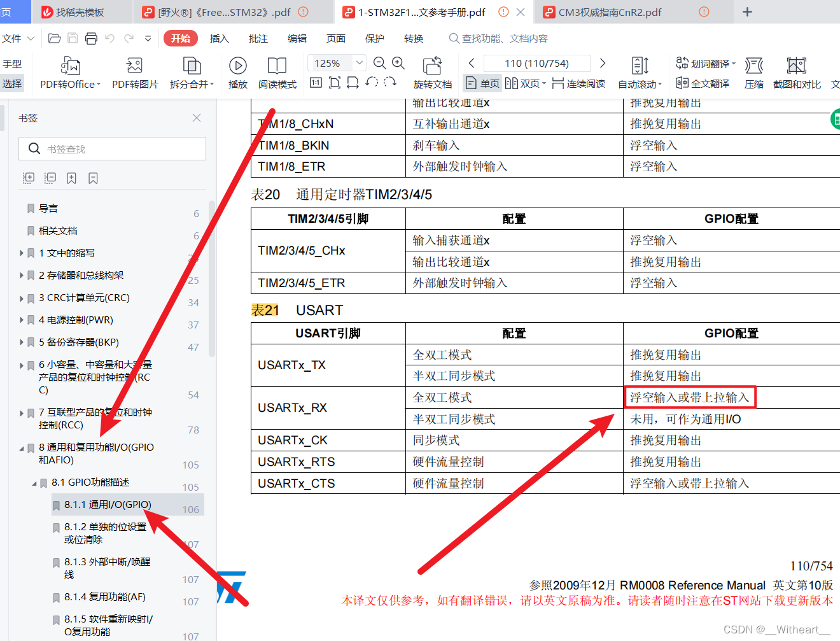
Task: Expand bookmark 3 CRC计算单元
Action: (22, 298)
